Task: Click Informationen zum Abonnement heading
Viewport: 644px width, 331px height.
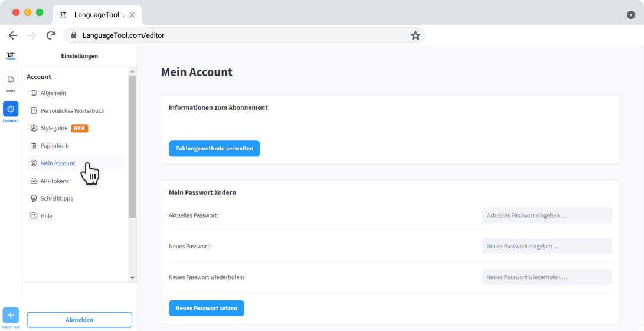Action: pyautogui.click(x=218, y=107)
